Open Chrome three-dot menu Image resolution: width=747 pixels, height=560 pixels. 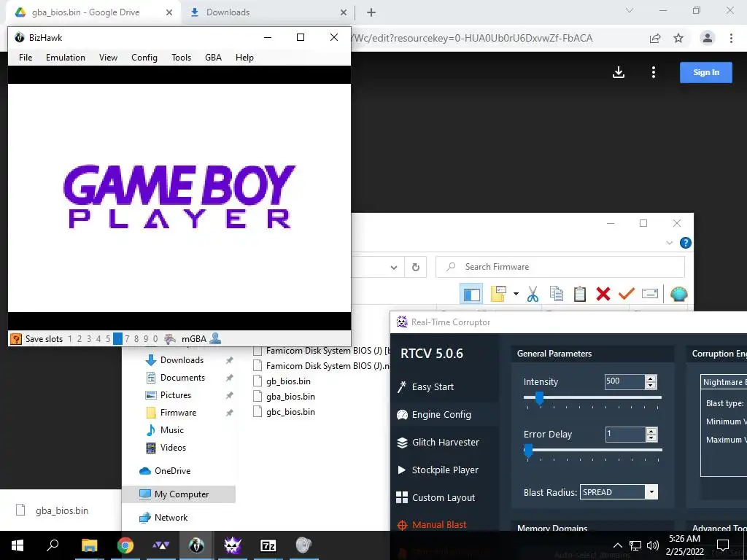point(731,38)
